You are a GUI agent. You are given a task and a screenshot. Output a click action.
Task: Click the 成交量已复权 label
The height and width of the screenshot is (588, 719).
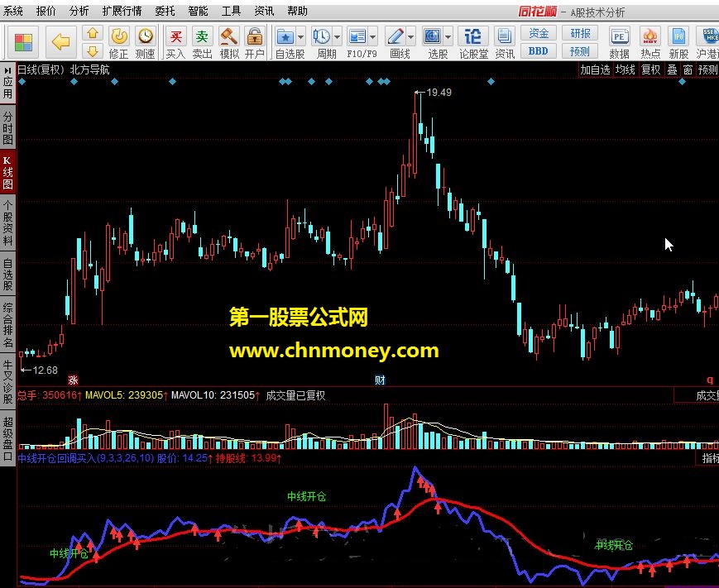(x=295, y=395)
